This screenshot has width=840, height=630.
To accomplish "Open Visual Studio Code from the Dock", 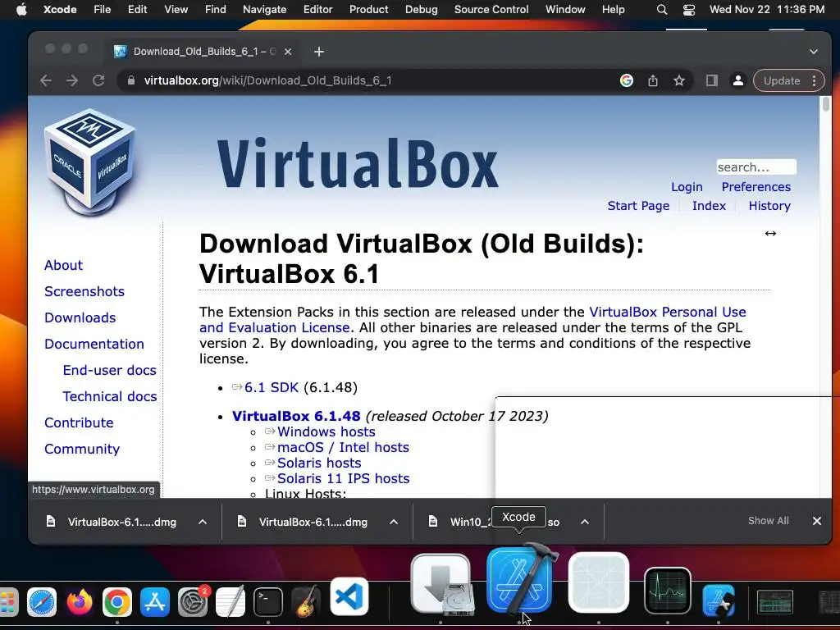I will pyautogui.click(x=349, y=596).
